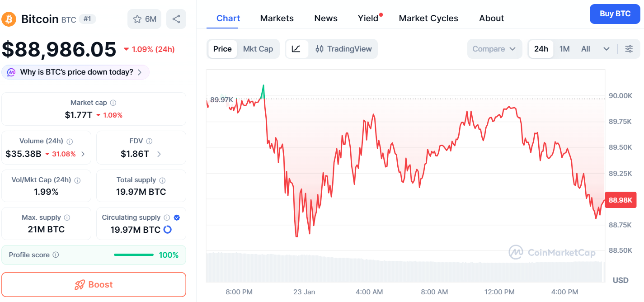
Task: Select the All time range
Action: click(x=586, y=49)
